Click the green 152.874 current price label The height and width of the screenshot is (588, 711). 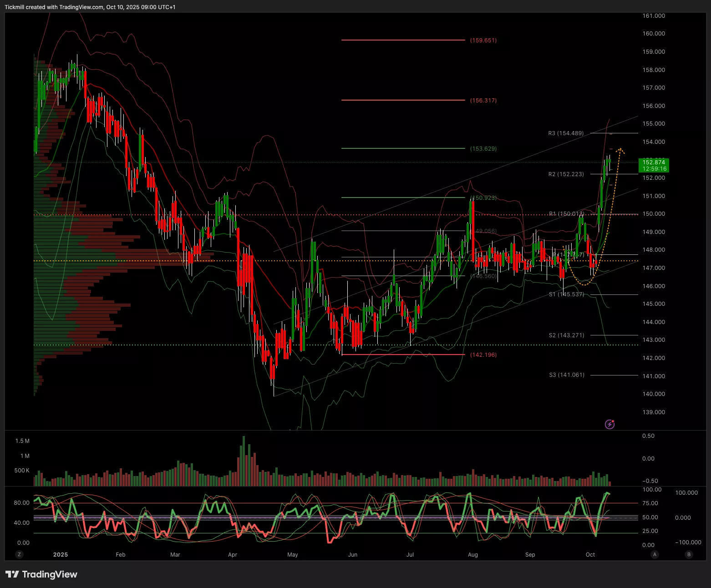coord(654,165)
